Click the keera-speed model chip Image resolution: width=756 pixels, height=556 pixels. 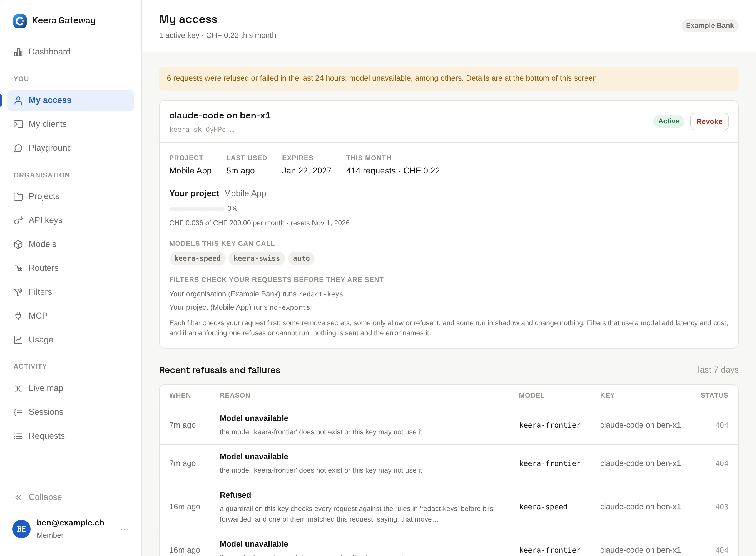198,259
